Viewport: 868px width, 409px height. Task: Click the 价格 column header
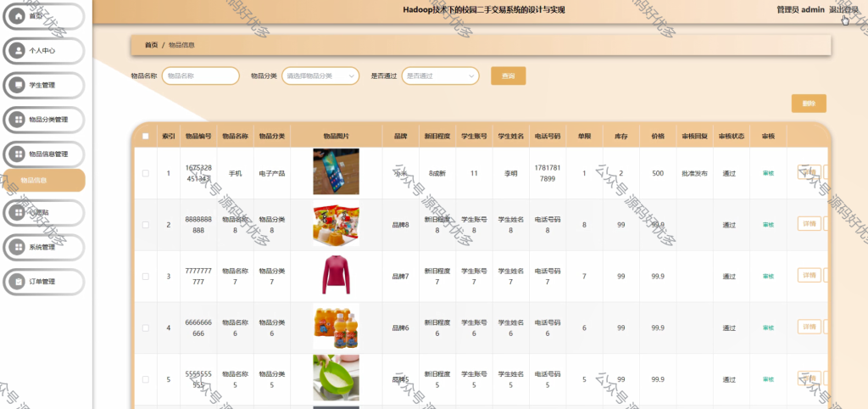point(658,136)
